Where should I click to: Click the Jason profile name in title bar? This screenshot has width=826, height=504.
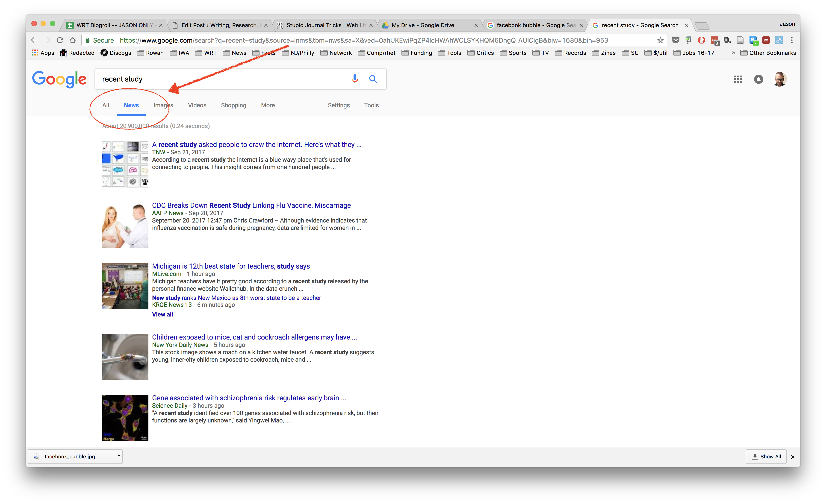787,24
